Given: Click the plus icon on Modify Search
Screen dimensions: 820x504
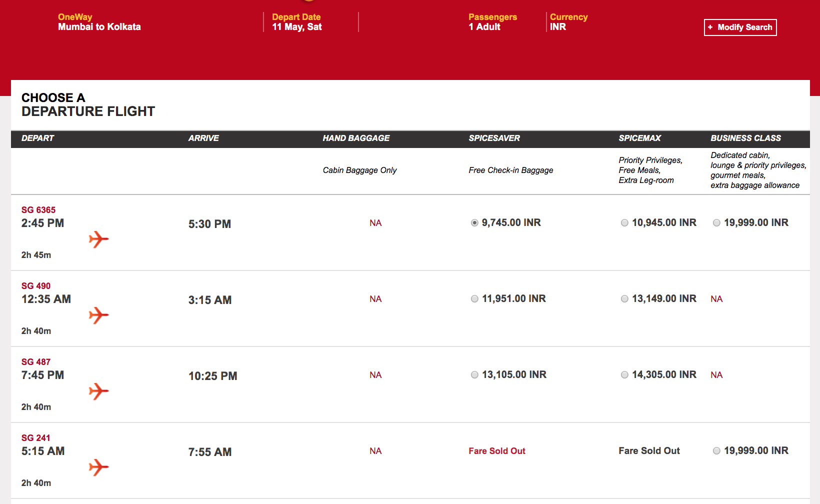Looking at the screenshot, I should 709,27.
